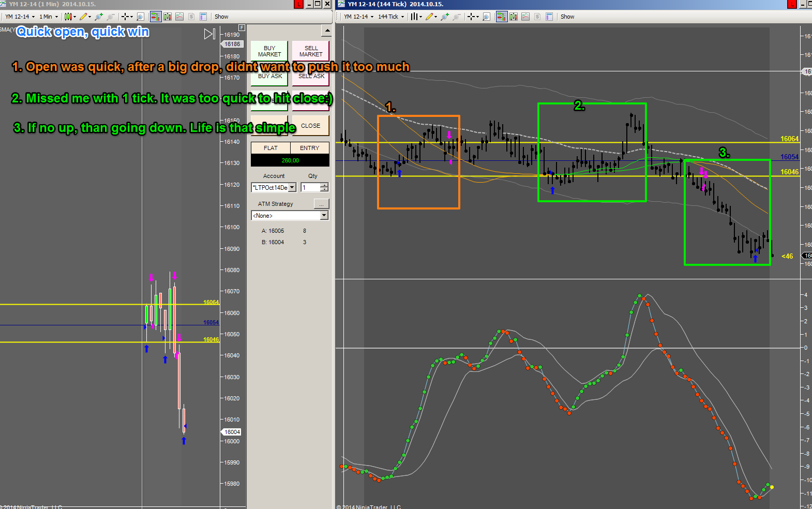Screen dimensions: 812x509
Task: Open Data Series icon in 144 Tick window
Action: [514, 17]
